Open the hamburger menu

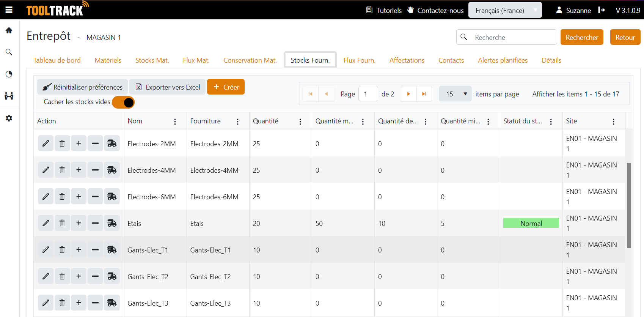pyautogui.click(x=9, y=10)
